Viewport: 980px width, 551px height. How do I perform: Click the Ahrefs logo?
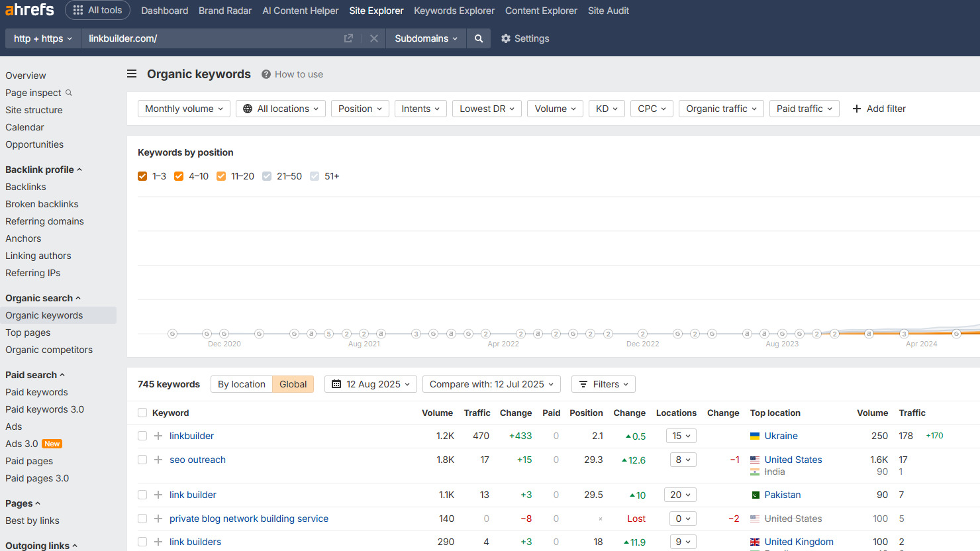click(30, 10)
